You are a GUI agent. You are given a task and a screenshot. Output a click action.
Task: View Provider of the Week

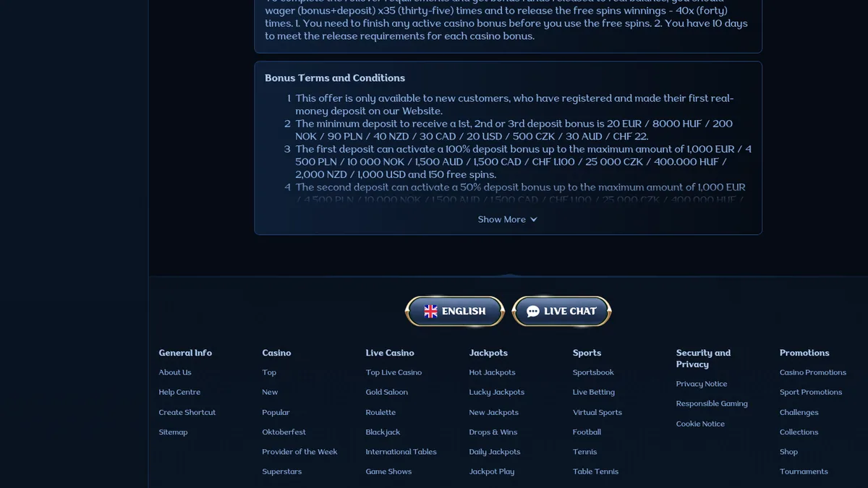[x=299, y=452]
